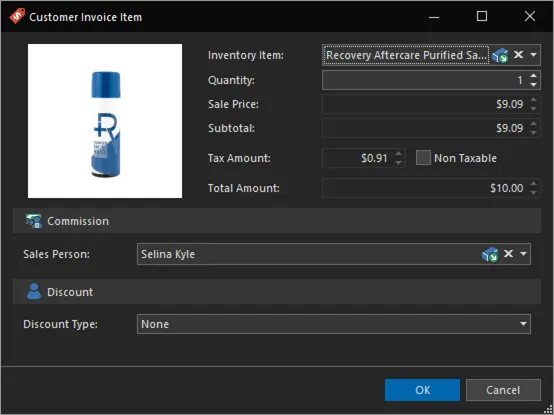Click the Commission section icon

coord(34,221)
